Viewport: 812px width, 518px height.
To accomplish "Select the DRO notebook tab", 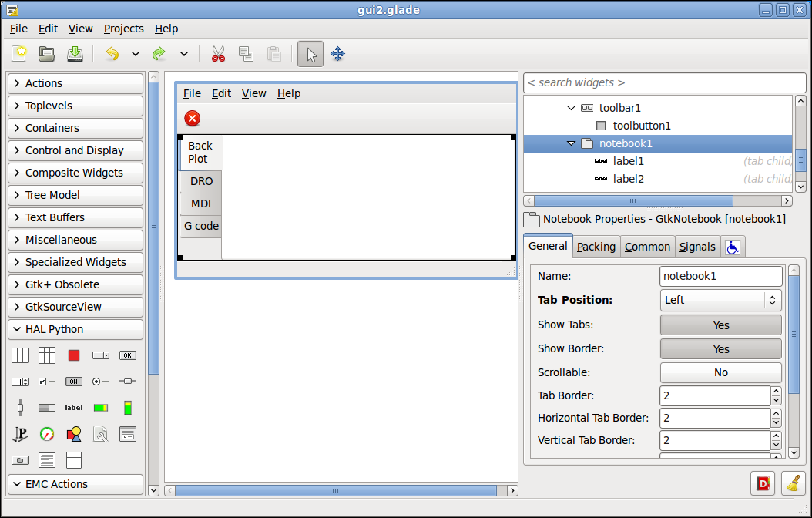I will 201,181.
